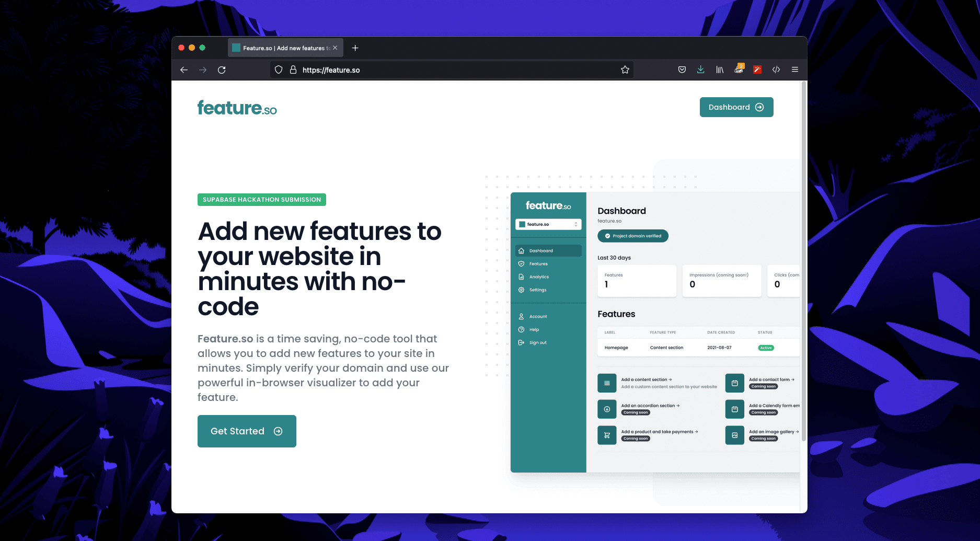
Task: Select the Feature.so browser tab
Action: pos(285,48)
